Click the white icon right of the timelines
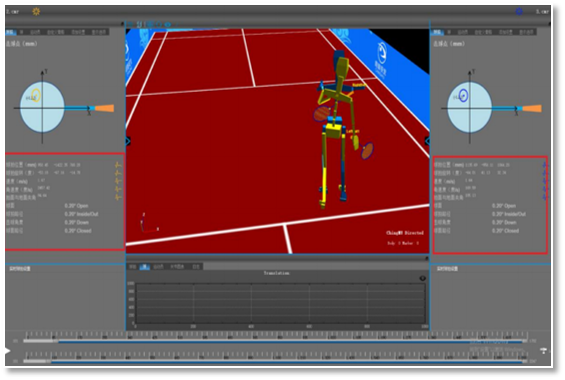Image resolution: width=565 pixels, height=380 pixels. [543, 350]
